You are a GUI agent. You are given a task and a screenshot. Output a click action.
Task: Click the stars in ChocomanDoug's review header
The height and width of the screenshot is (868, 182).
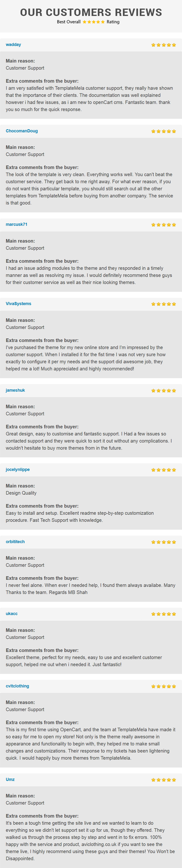[163, 131]
